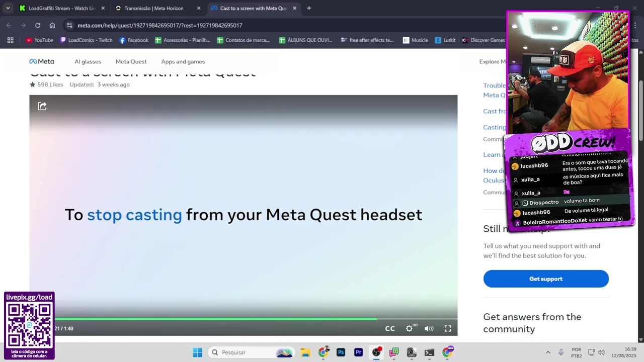Open Premiere Pro from taskbar
The height and width of the screenshot is (362, 644).
359,352
